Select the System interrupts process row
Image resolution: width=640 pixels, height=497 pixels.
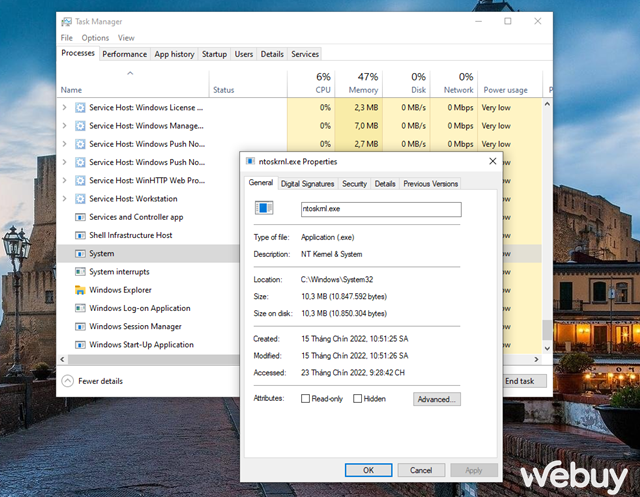click(x=148, y=272)
